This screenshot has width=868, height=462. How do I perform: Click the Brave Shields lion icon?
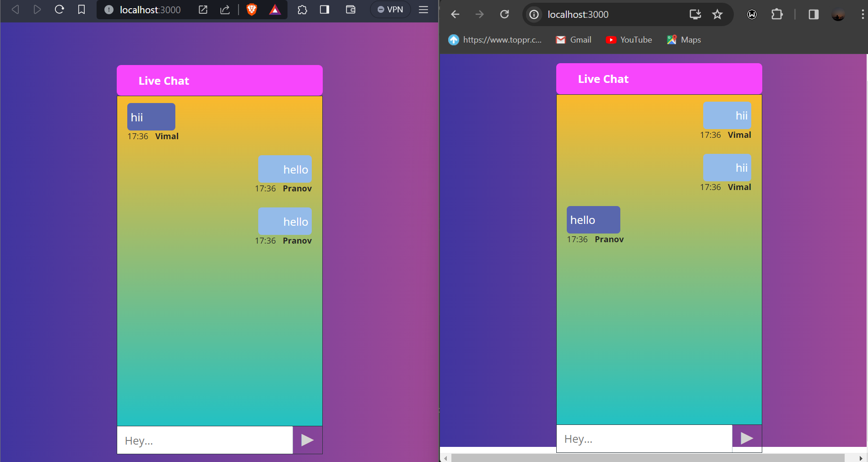pos(251,10)
